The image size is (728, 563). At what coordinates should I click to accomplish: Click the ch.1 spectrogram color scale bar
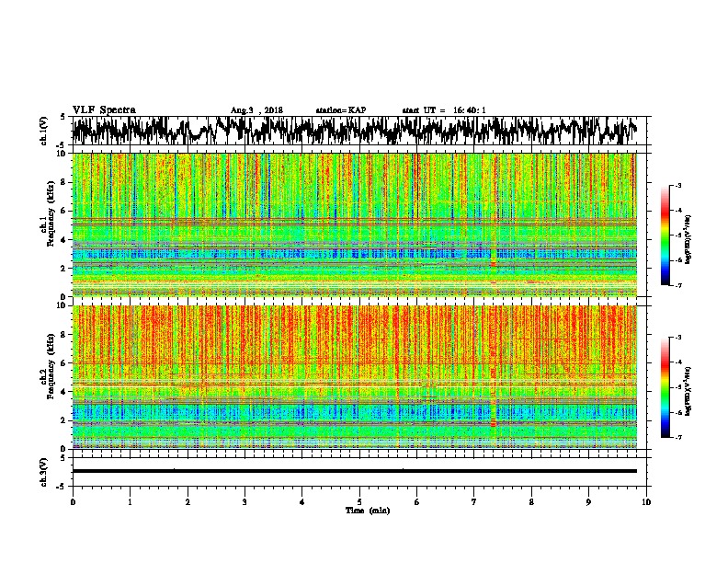(x=665, y=236)
